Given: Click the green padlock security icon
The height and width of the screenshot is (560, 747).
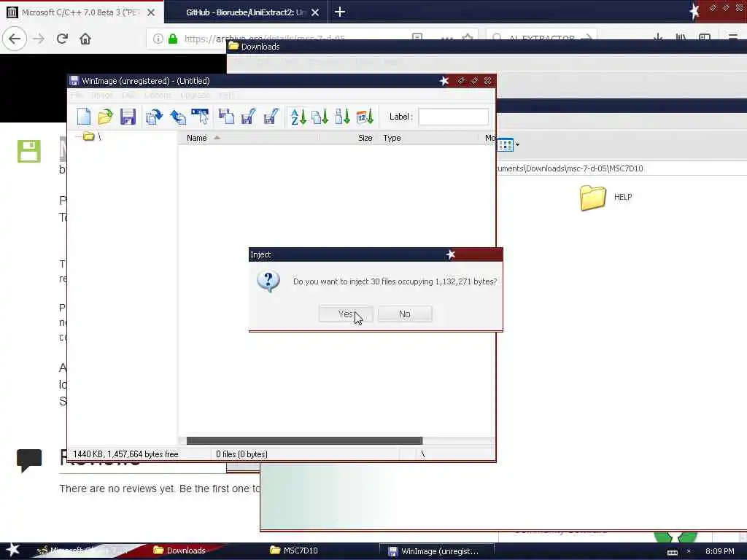Looking at the screenshot, I should click(173, 39).
